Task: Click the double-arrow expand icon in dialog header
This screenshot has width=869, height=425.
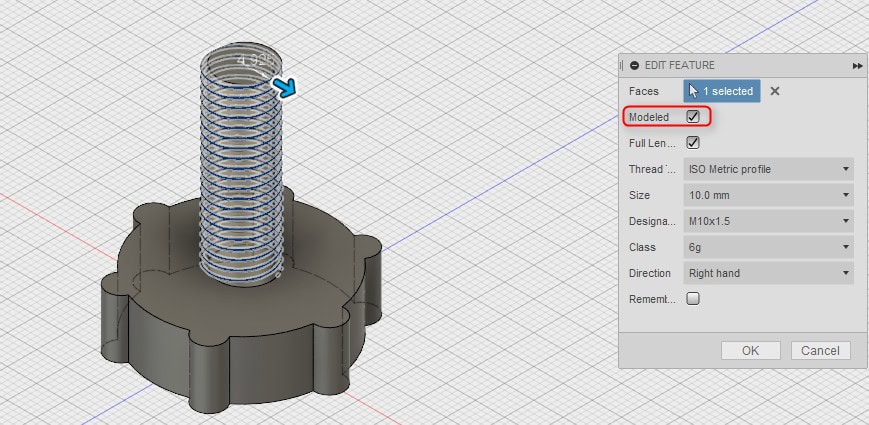Action: (x=857, y=65)
